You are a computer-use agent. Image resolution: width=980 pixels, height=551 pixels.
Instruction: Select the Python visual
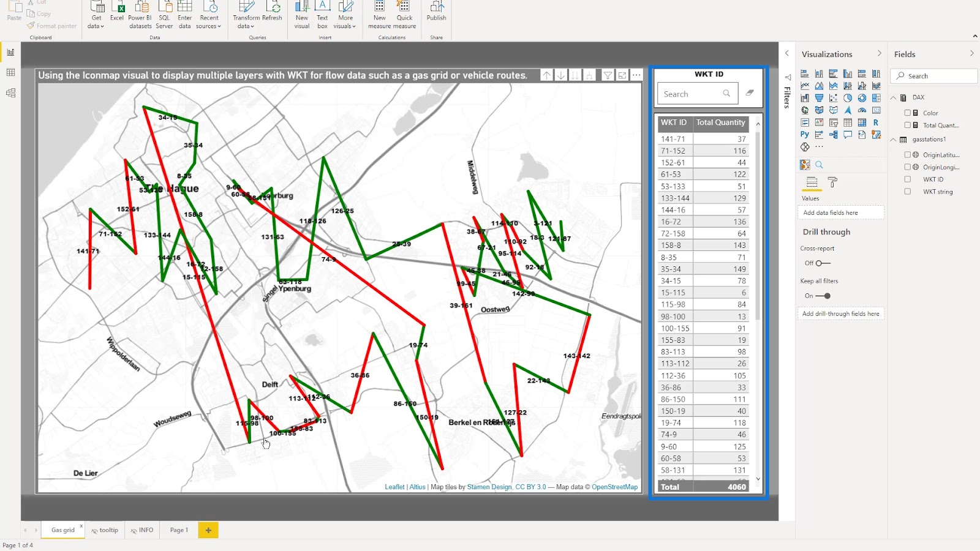(x=805, y=134)
